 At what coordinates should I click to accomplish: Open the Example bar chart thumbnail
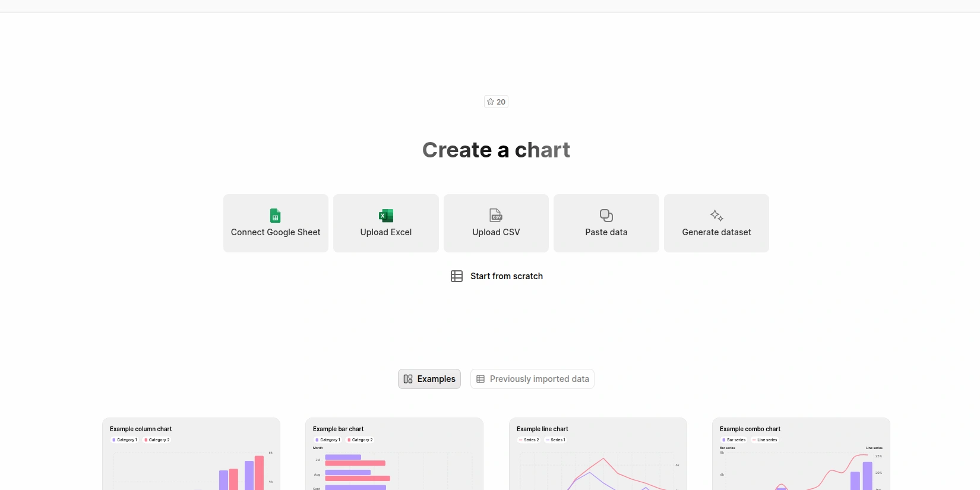[x=394, y=454]
